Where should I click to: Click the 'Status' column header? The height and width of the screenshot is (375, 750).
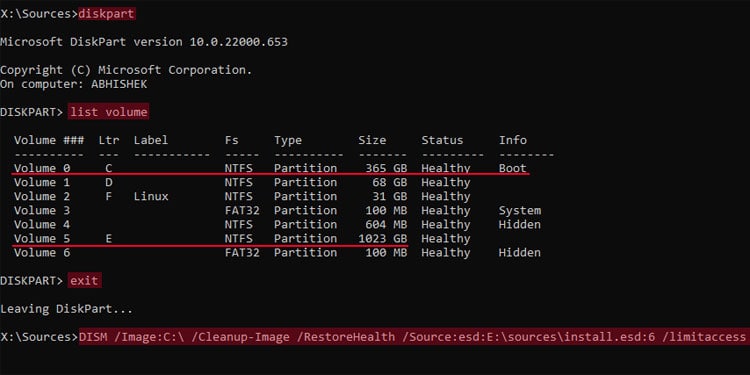442,140
